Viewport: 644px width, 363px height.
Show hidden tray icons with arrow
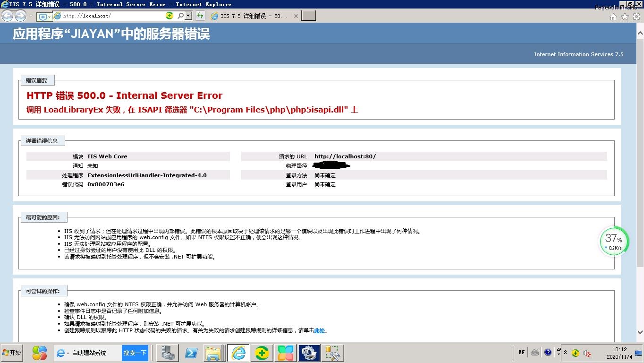[x=565, y=353]
